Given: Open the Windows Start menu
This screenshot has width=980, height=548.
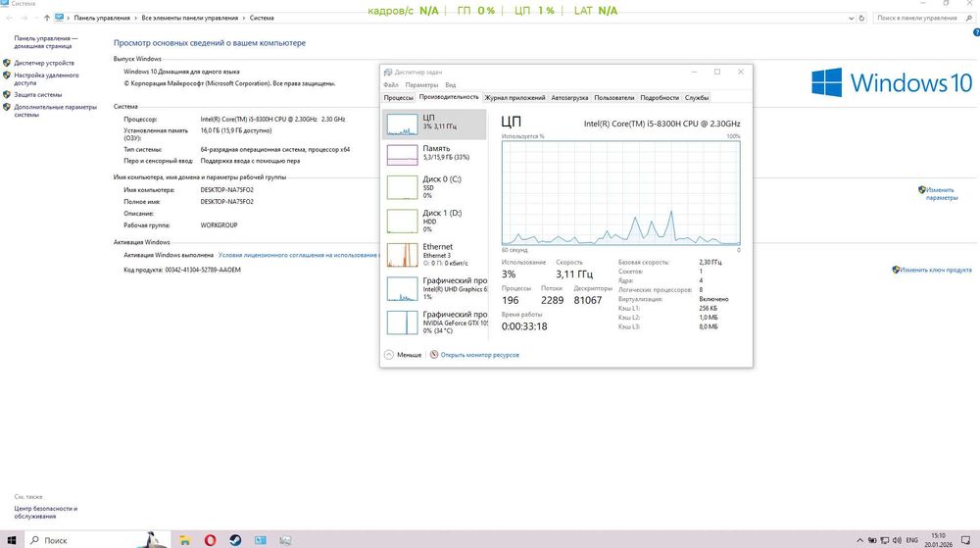Looking at the screenshot, I should (11, 540).
